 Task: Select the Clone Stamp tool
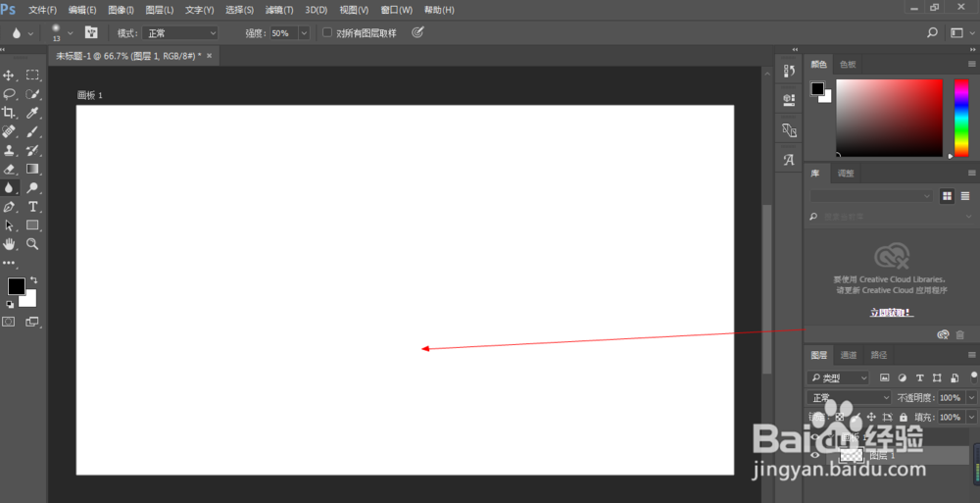click(x=9, y=150)
